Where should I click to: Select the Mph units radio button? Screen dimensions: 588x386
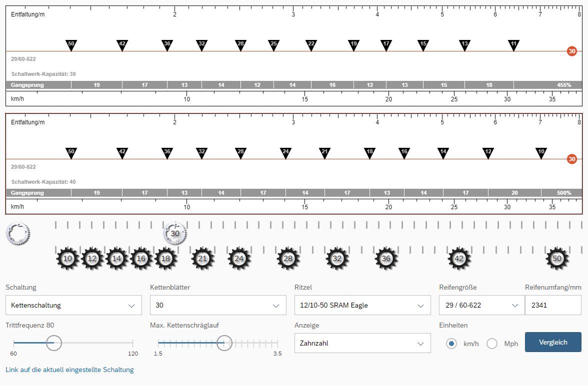[492, 344]
